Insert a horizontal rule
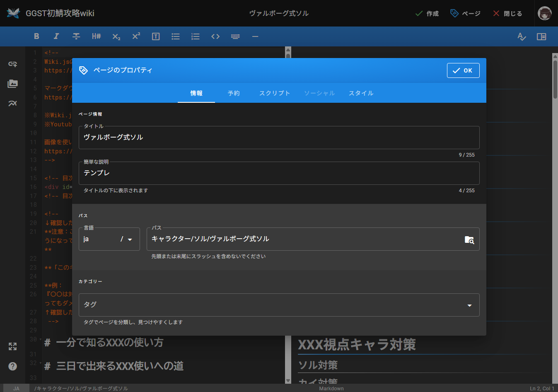Screen dimensions: 558x392 255,36
